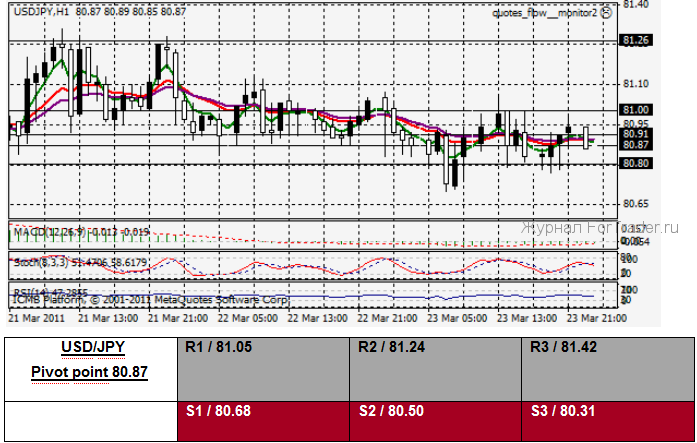Click the 80.65 price axis value
Screen dimensions: 697x443
click(x=636, y=204)
